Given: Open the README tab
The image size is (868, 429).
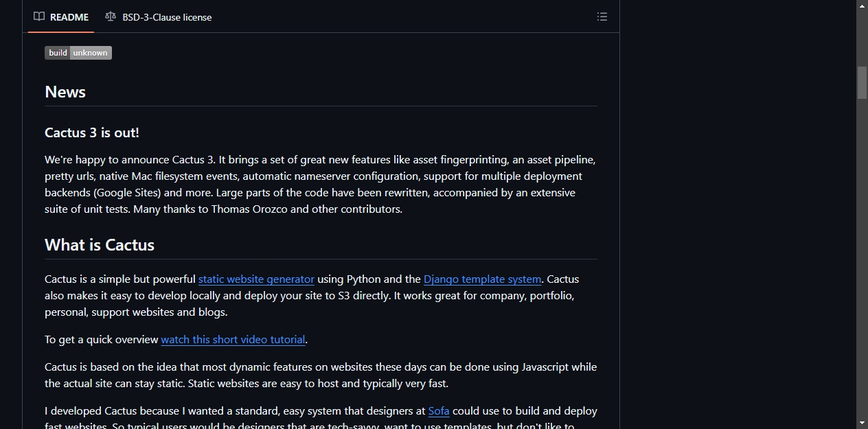Looking at the screenshot, I should [61, 16].
